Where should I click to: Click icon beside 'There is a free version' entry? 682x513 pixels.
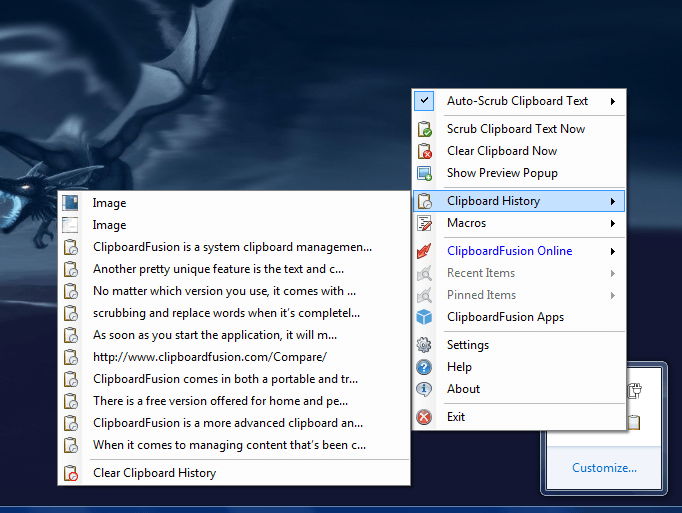pyautogui.click(x=70, y=401)
